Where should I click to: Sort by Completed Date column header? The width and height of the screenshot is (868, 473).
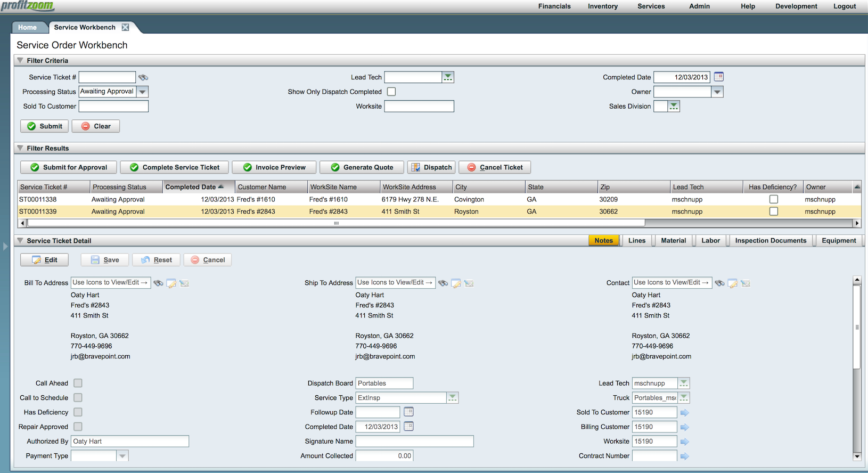click(199, 187)
